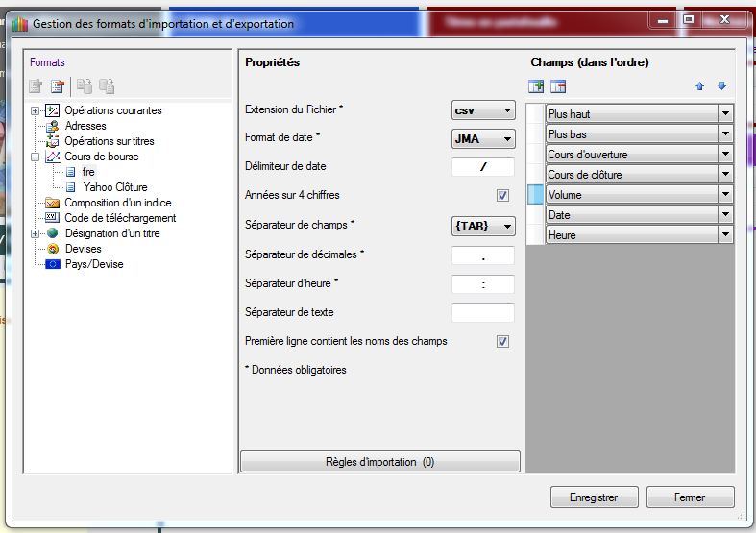
Task: Select Opérations sur titres in the tree
Action: [109, 141]
